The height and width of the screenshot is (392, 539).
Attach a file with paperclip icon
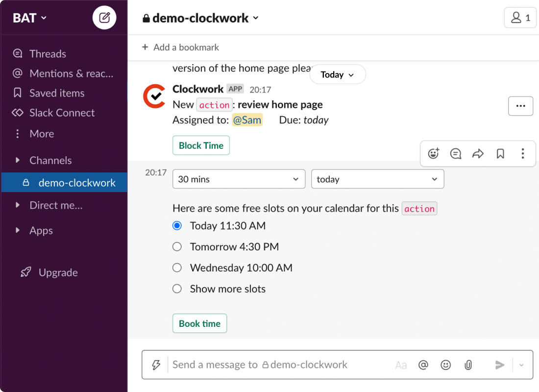(468, 365)
